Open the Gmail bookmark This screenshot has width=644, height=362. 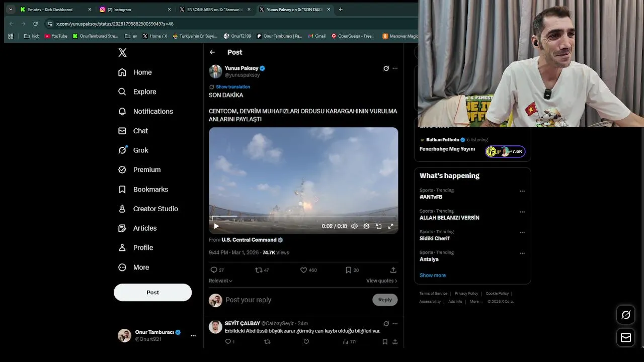coord(317,36)
